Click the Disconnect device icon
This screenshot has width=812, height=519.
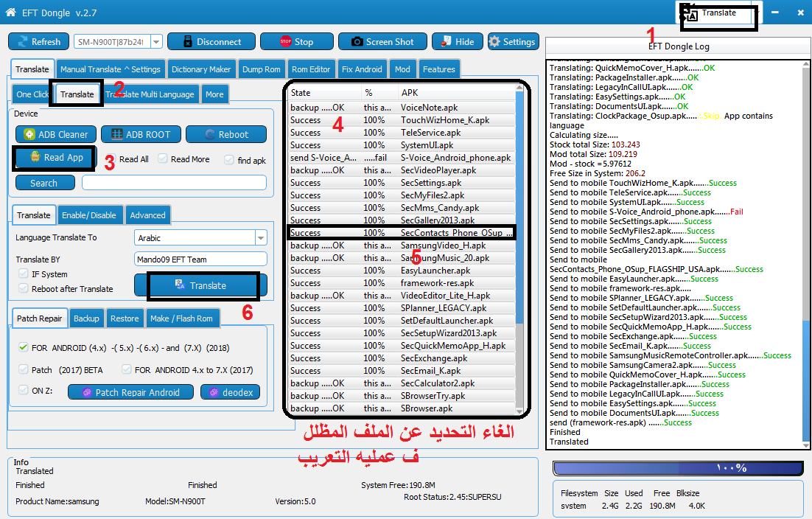click(x=211, y=41)
